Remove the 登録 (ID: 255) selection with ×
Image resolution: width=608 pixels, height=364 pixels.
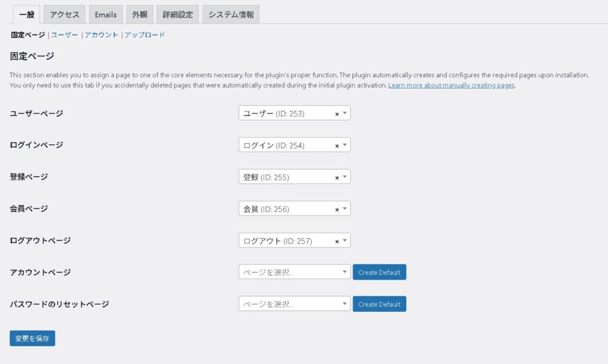click(337, 178)
